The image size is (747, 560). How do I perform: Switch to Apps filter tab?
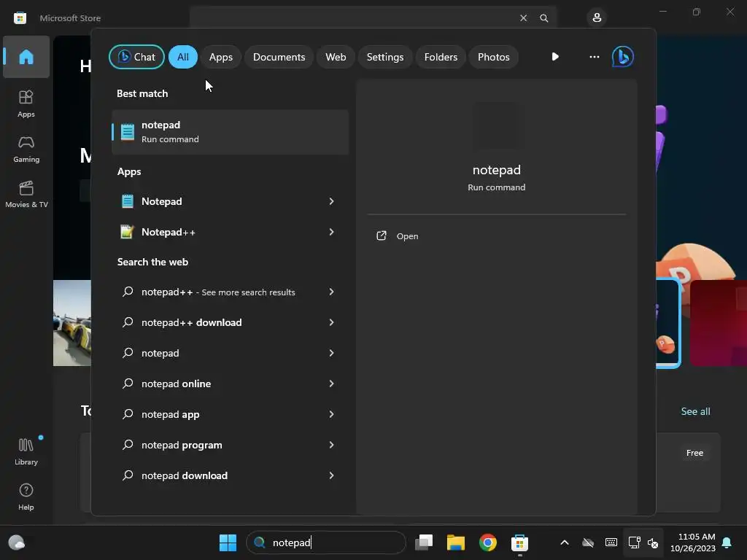tap(220, 57)
